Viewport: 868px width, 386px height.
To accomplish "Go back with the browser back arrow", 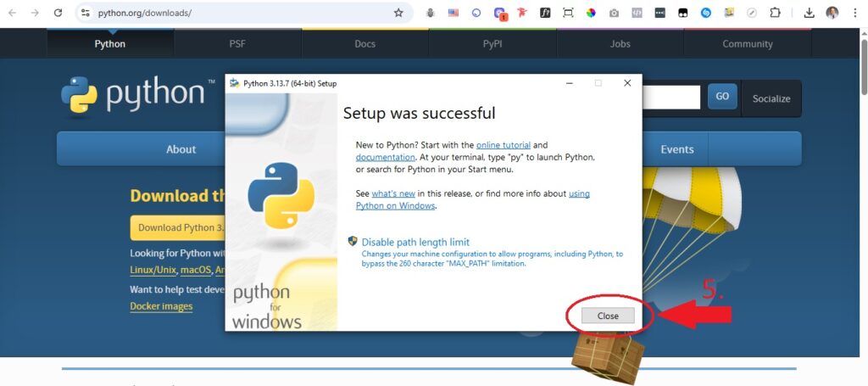I will [x=12, y=13].
